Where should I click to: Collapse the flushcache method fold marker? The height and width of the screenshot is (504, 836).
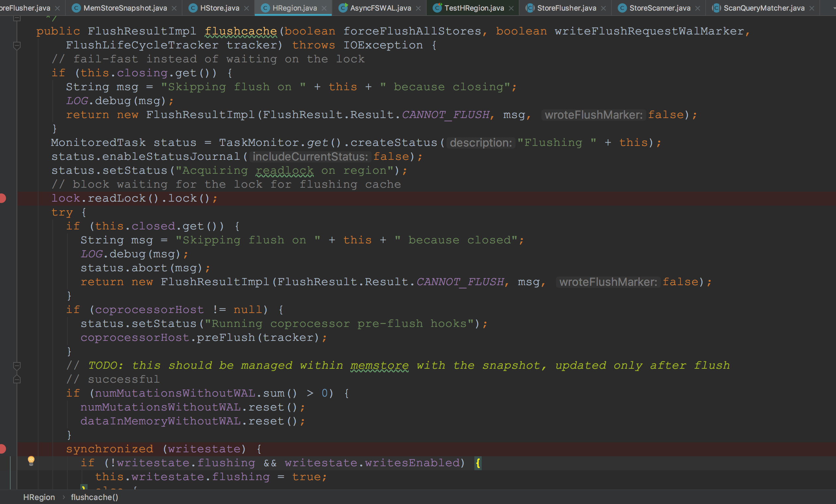point(17,45)
